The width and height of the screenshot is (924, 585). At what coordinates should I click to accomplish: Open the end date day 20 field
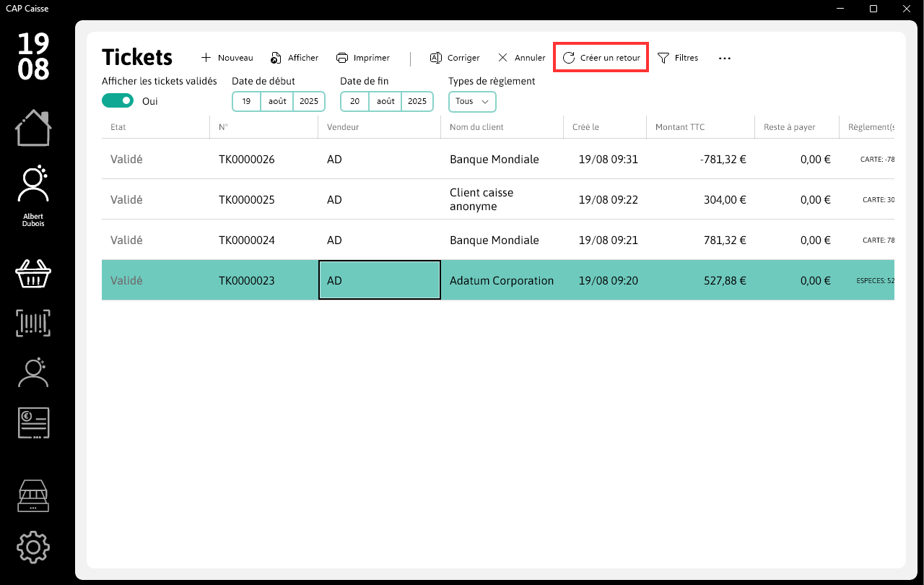tap(354, 102)
